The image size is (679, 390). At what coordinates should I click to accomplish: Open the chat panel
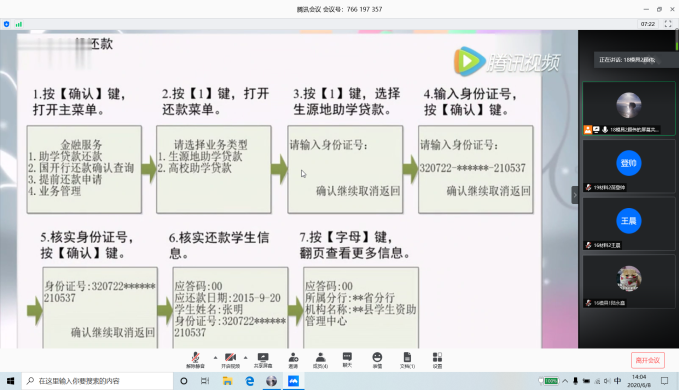tap(347, 359)
